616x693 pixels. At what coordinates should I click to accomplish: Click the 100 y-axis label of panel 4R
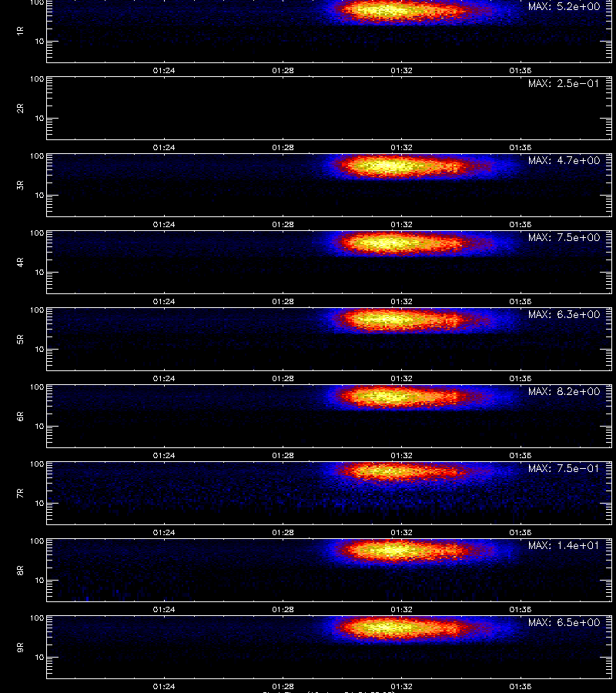37,233
